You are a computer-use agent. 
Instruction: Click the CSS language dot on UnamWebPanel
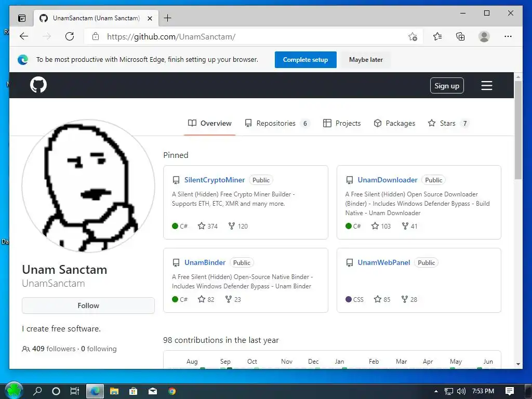349,299
